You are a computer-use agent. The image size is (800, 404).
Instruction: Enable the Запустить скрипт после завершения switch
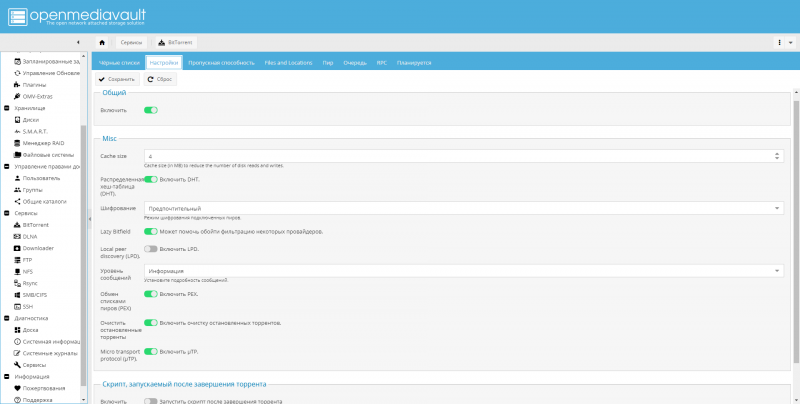coord(151,401)
